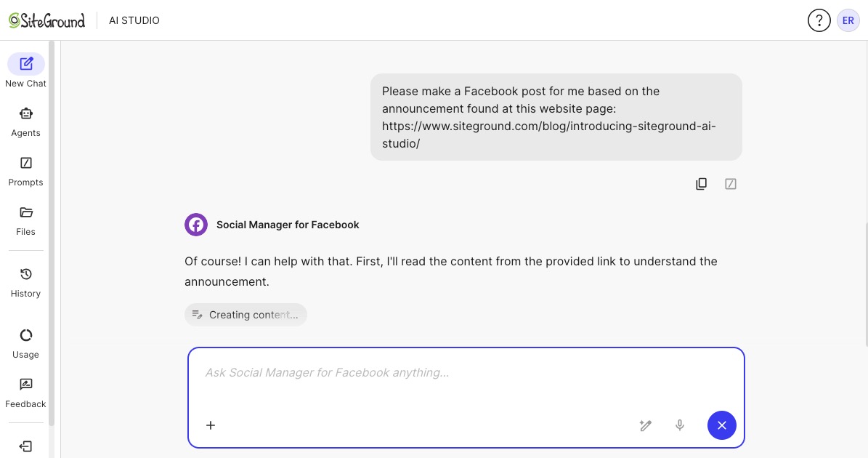The width and height of the screenshot is (868, 458).
Task: Open the Feedback panel
Action: [x=25, y=390]
